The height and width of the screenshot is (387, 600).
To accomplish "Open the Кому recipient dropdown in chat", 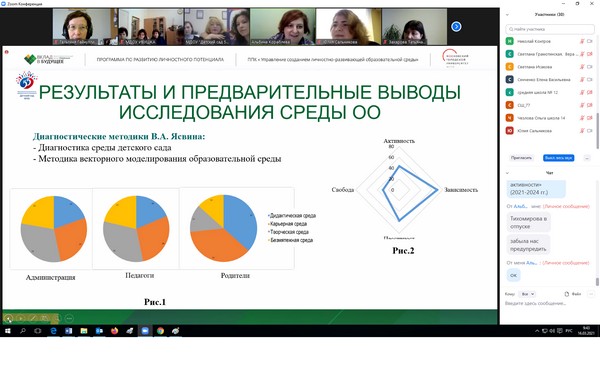I will click(x=528, y=294).
